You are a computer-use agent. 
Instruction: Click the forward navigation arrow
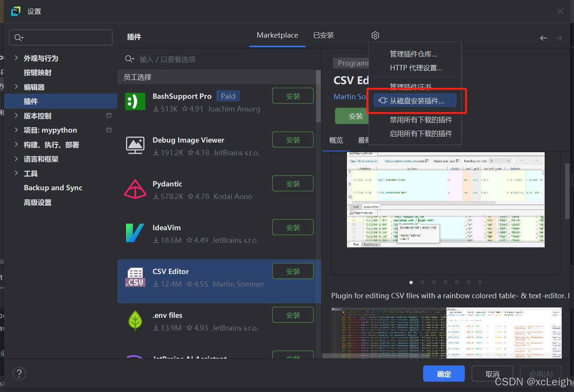click(x=559, y=38)
